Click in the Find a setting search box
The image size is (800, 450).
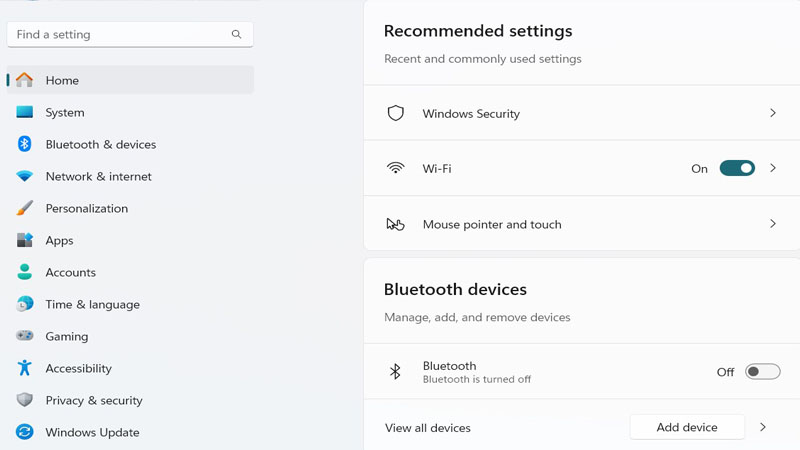(x=130, y=34)
